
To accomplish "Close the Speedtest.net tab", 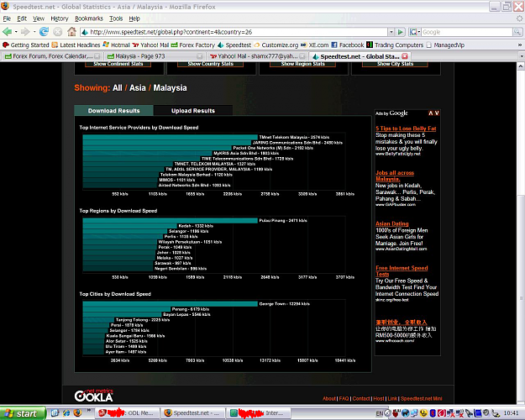I will point(405,56).
